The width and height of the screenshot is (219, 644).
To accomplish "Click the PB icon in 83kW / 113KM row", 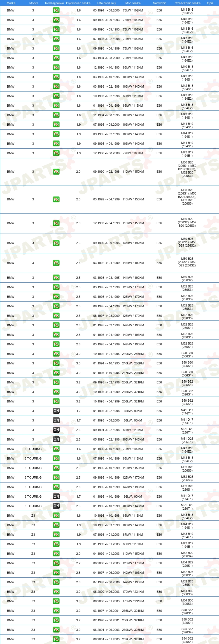I will point(56,67).
